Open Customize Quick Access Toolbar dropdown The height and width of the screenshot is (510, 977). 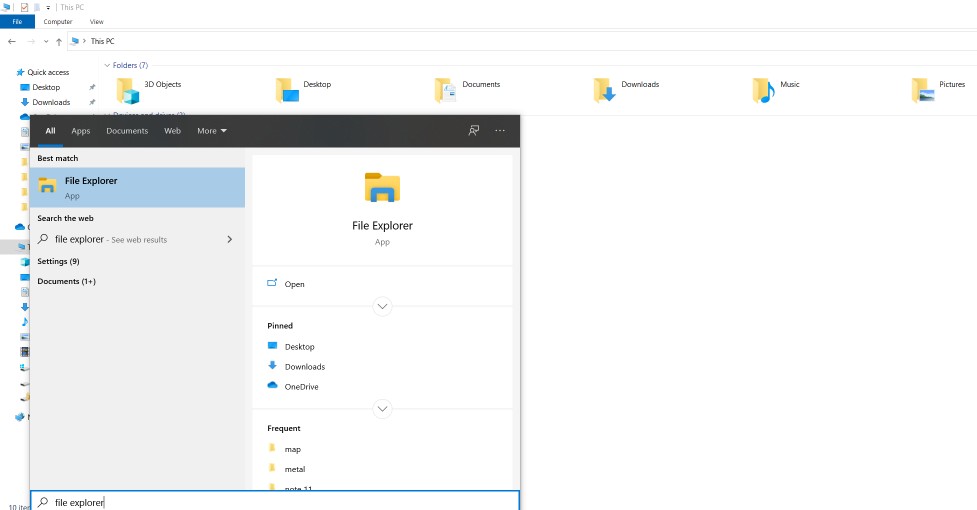tap(48, 8)
